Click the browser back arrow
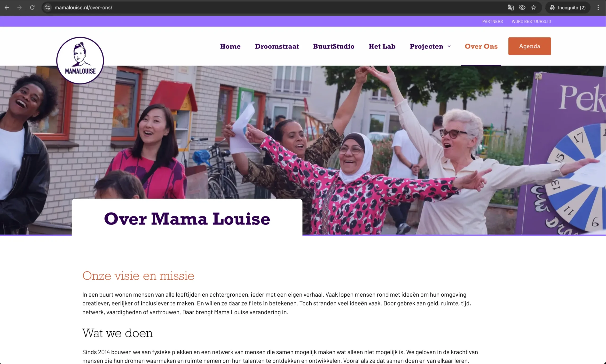606x364 pixels. pyautogui.click(x=7, y=8)
